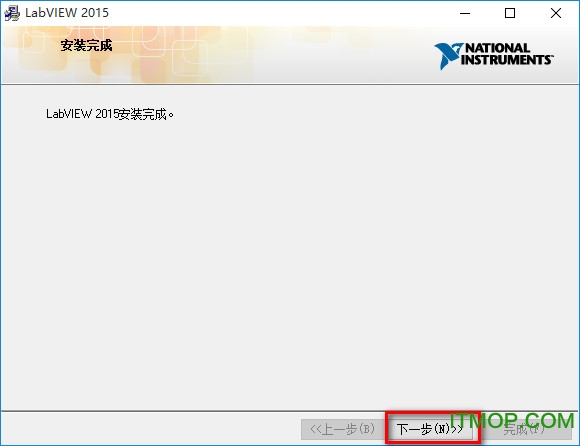Close the LabVIEW 2015 installer window
Screen dimensions: 580x446
[x=556, y=13]
